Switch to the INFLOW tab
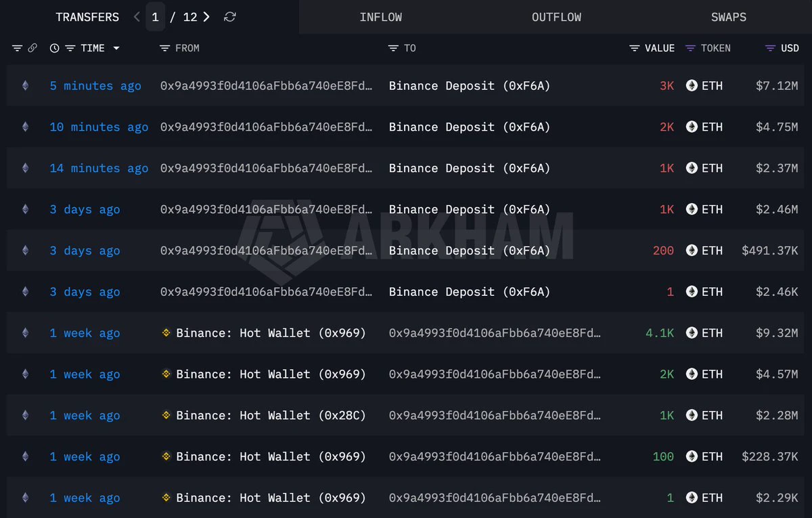Screen dimensions: 812x518 381,17
